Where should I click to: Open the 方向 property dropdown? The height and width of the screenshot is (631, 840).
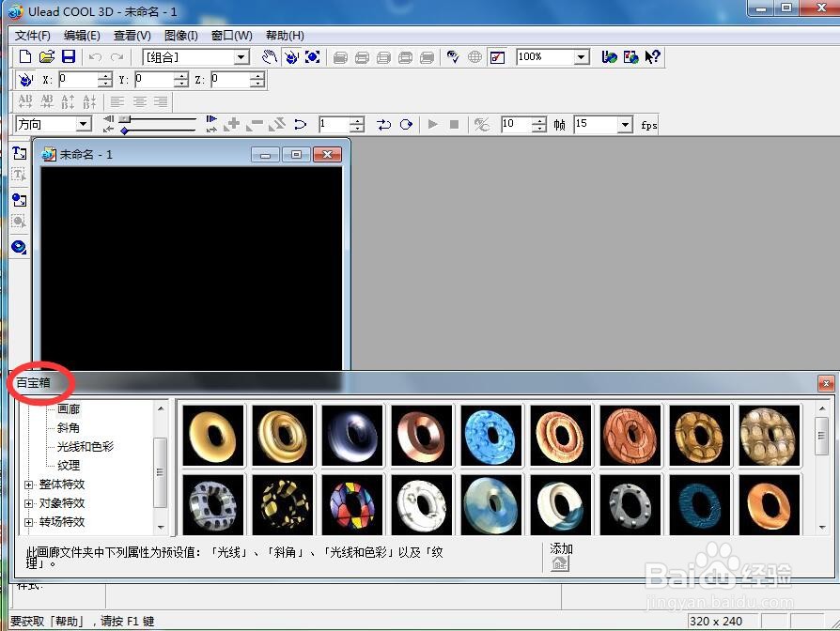click(x=83, y=124)
